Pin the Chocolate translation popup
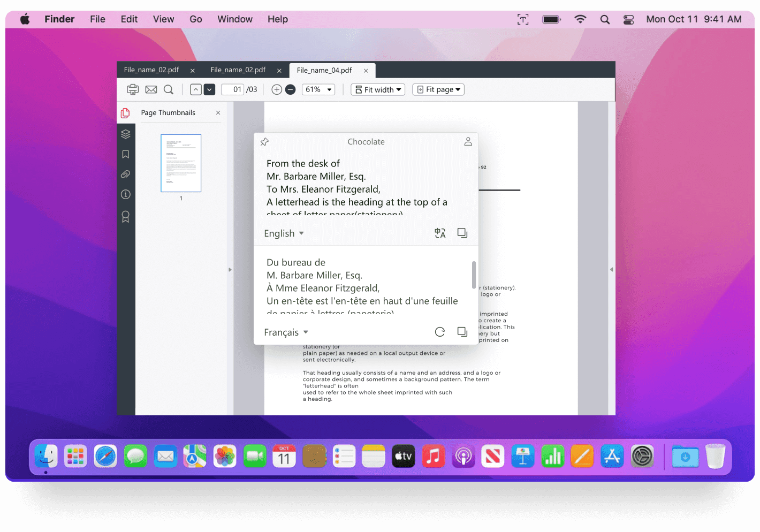 click(x=264, y=142)
